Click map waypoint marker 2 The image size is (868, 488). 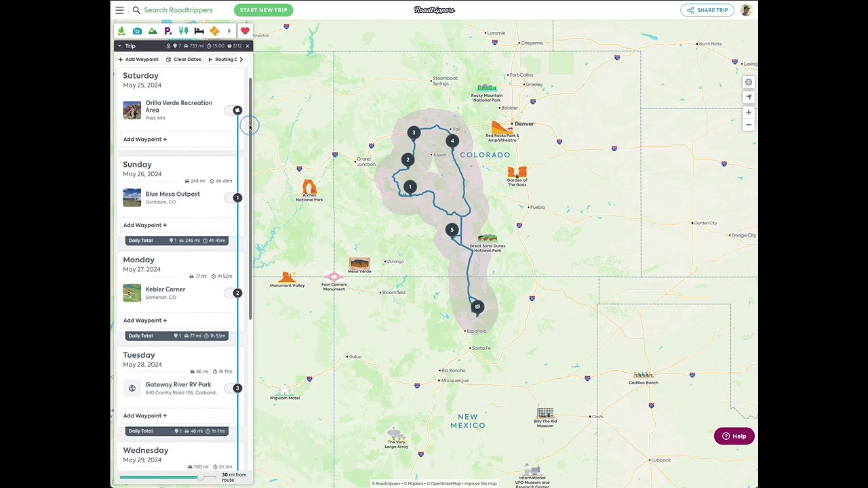(x=408, y=160)
